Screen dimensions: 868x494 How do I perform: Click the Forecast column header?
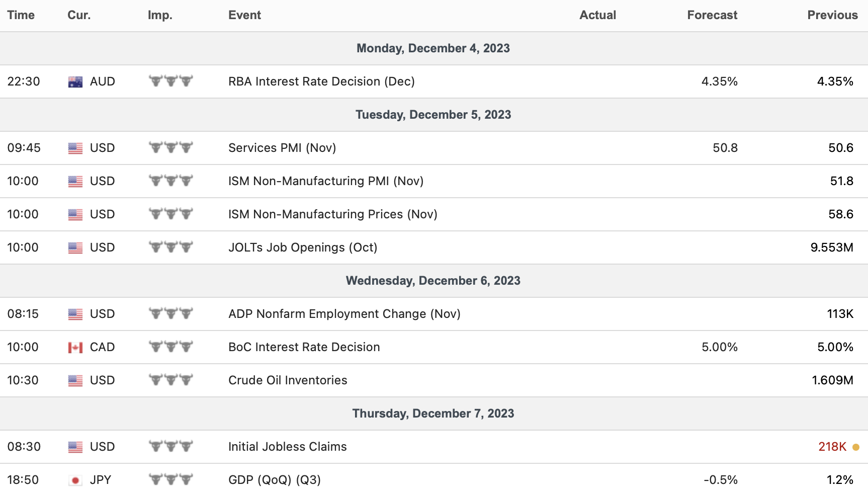[x=712, y=15]
